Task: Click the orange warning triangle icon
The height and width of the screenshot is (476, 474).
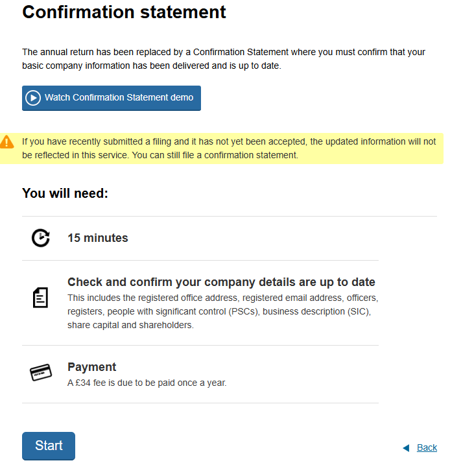Action: [x=6, y=142]
